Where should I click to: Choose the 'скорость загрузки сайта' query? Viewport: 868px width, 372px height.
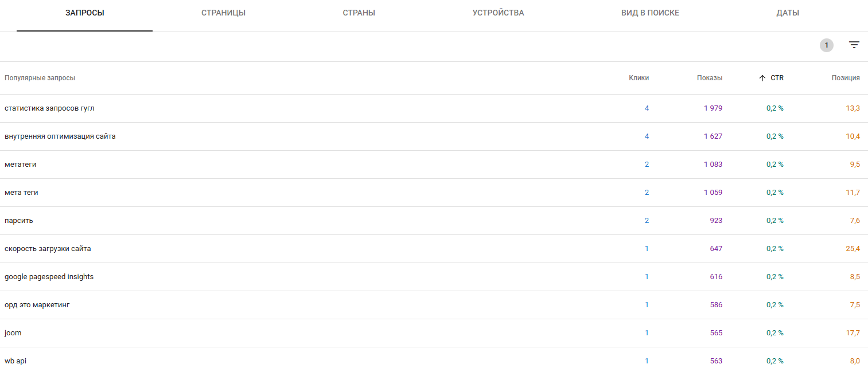click(48, 249)
